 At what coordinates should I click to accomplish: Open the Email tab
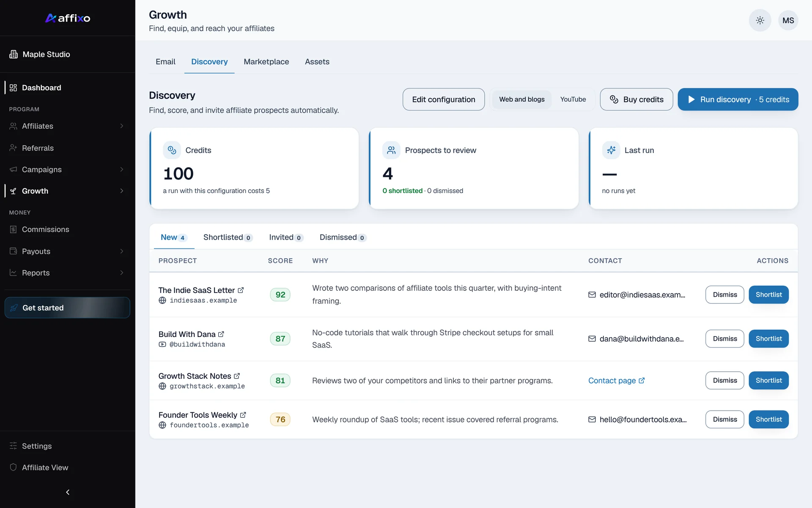[165, 62]
